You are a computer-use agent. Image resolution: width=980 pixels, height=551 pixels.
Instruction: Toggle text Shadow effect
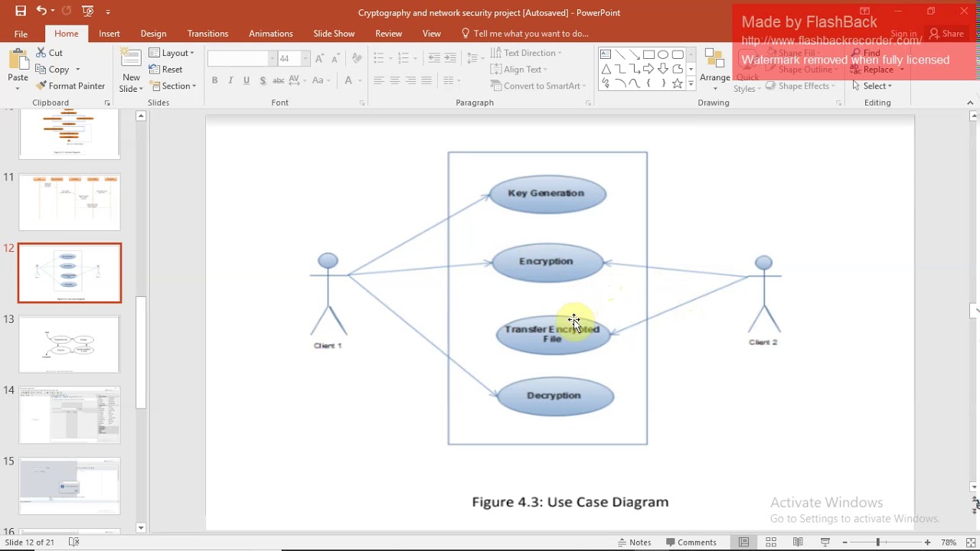(263, 80)
